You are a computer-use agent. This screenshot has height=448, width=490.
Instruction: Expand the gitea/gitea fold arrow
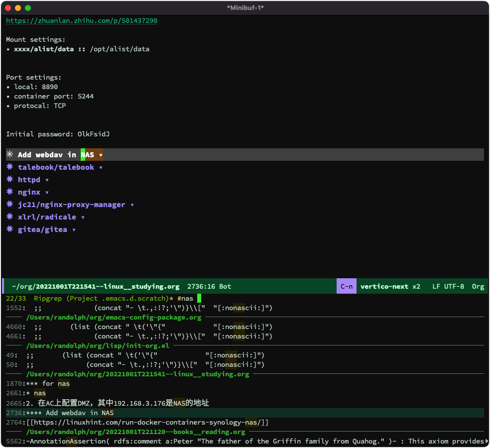point(74,230)
